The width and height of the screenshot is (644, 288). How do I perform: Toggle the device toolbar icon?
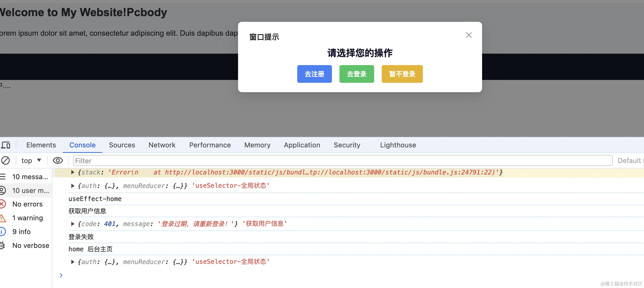[x=6, y=145]
